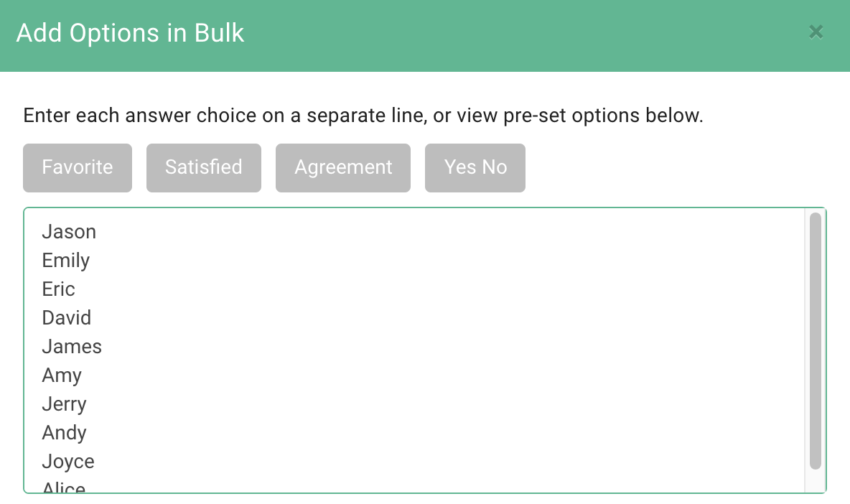Place cursor on the line containing Jason
850x504 pixels.
tap(69, 231)
